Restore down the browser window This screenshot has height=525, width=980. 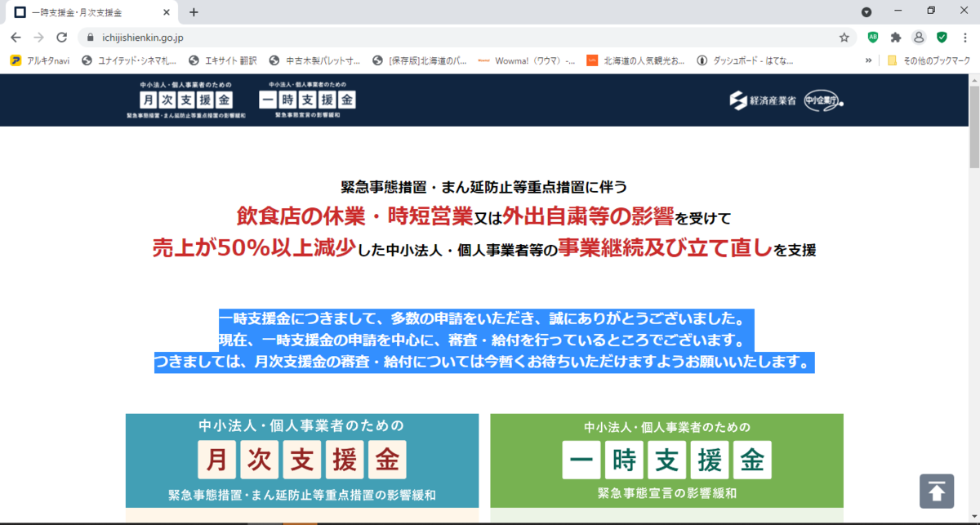point(931,11)
